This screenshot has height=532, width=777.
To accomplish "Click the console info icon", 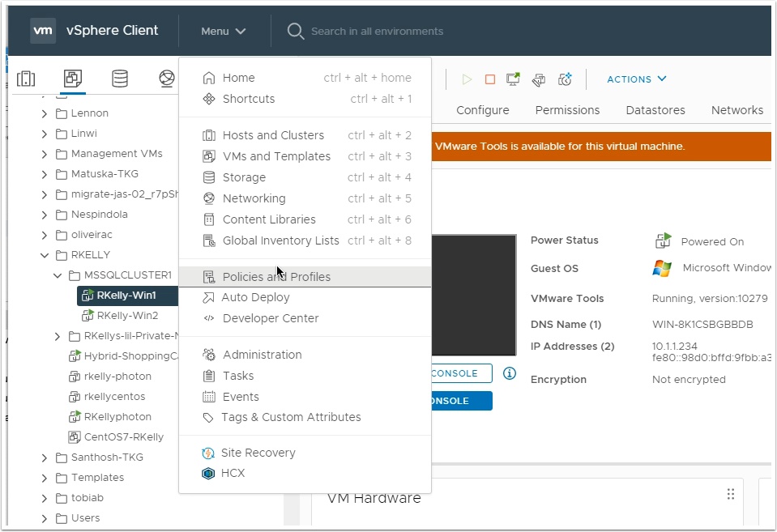I will click(x=510, y=373).
